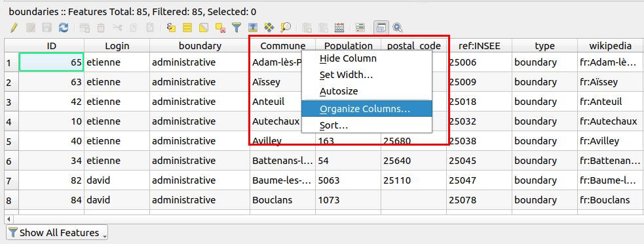Viewport: 644px width, 244px height.
Task: Select row number 8 header
Action: pos(12,200)
